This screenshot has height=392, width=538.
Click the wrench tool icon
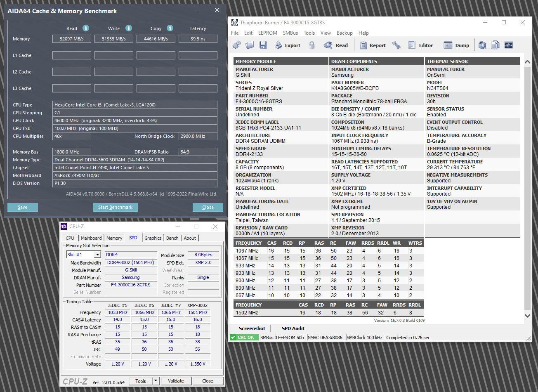click(396, 45)
